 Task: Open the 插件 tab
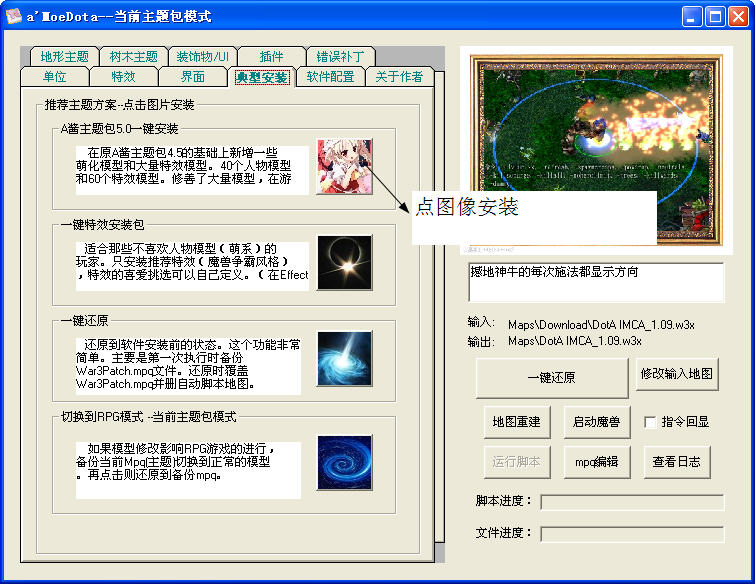coord(271,57)
